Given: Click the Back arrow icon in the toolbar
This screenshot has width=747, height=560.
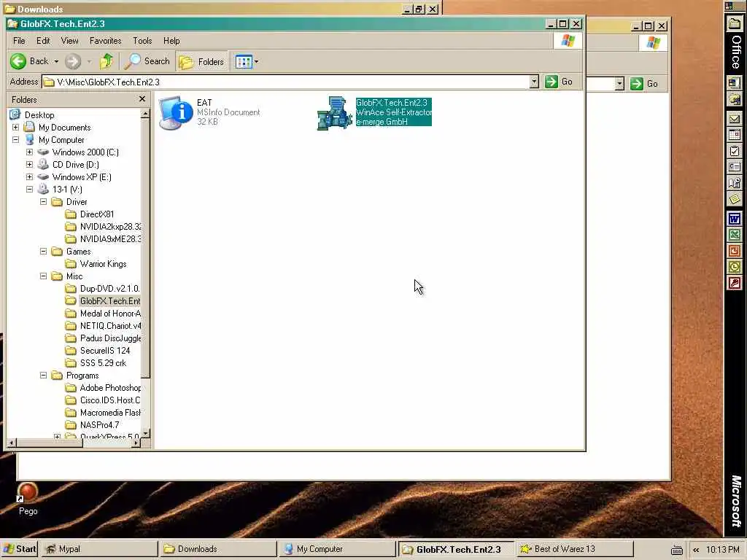Looking at the screenshot, I should click(x=18, y=61).
